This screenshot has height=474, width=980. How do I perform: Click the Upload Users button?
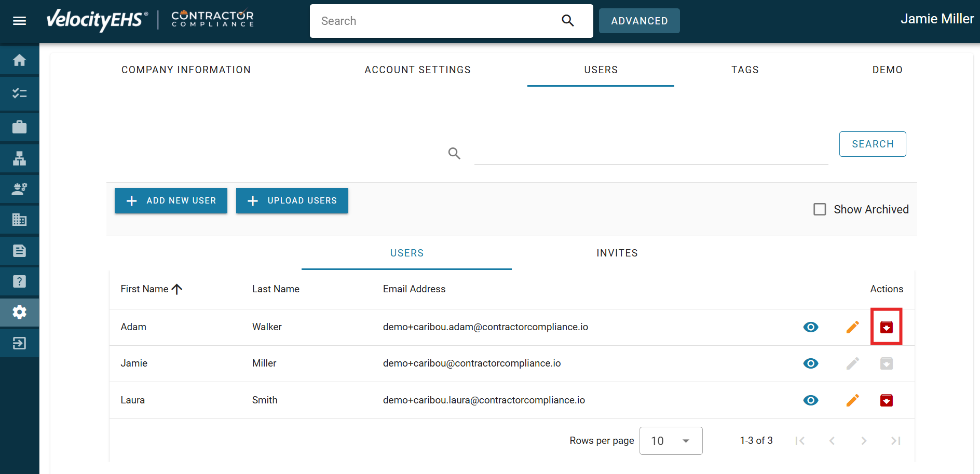(292, 201)
